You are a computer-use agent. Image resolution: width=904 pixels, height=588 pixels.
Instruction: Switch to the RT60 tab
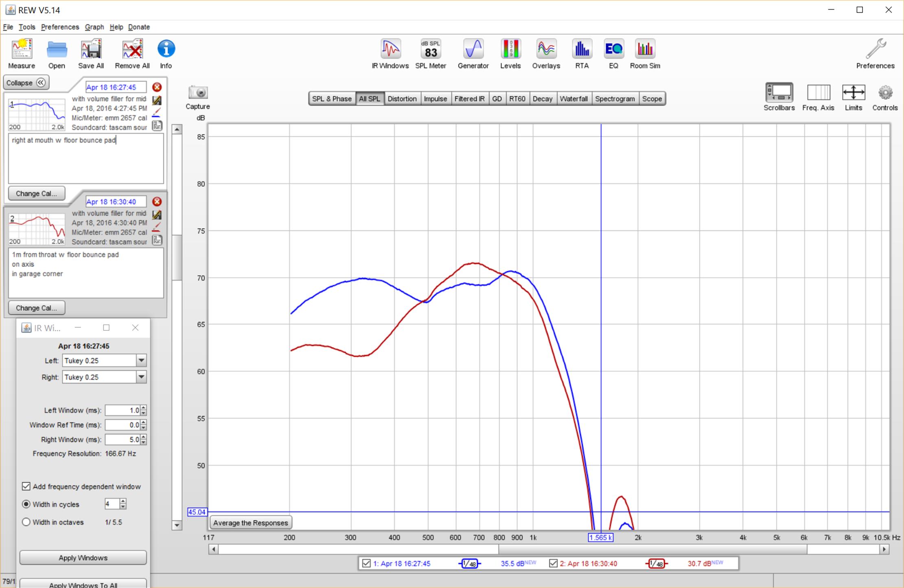click(x=517, y=98)
